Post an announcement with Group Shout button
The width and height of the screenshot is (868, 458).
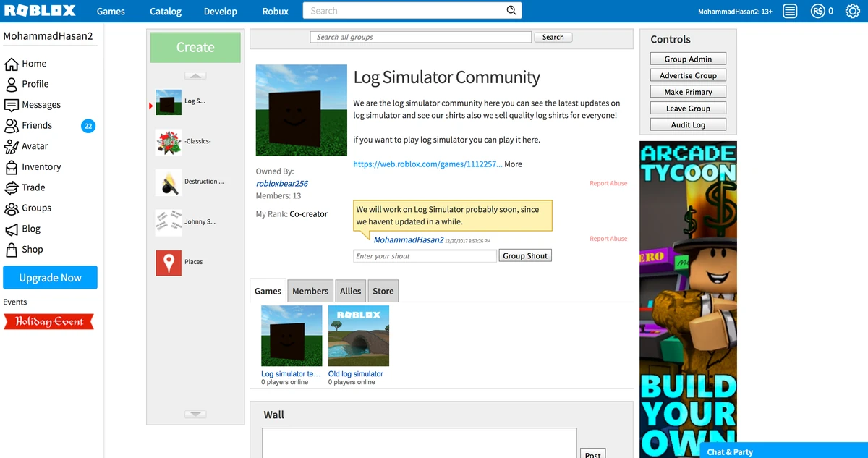pos(524,255)
